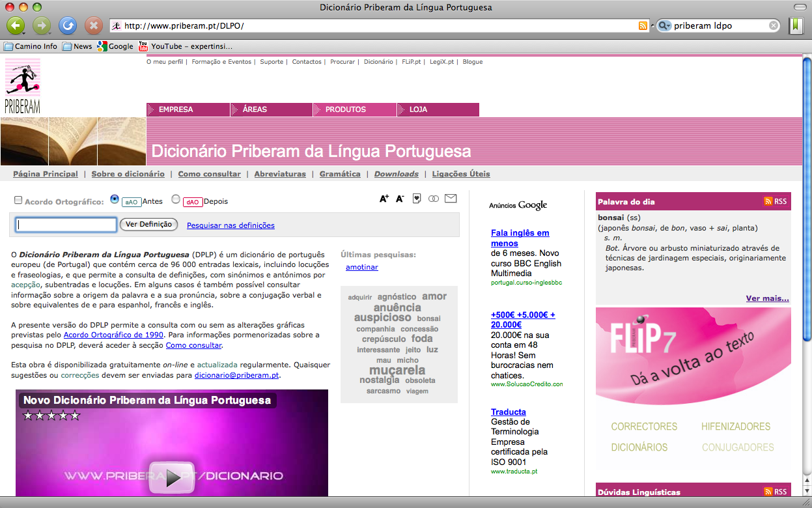Go to Página Principal

(x=46, y=174)
